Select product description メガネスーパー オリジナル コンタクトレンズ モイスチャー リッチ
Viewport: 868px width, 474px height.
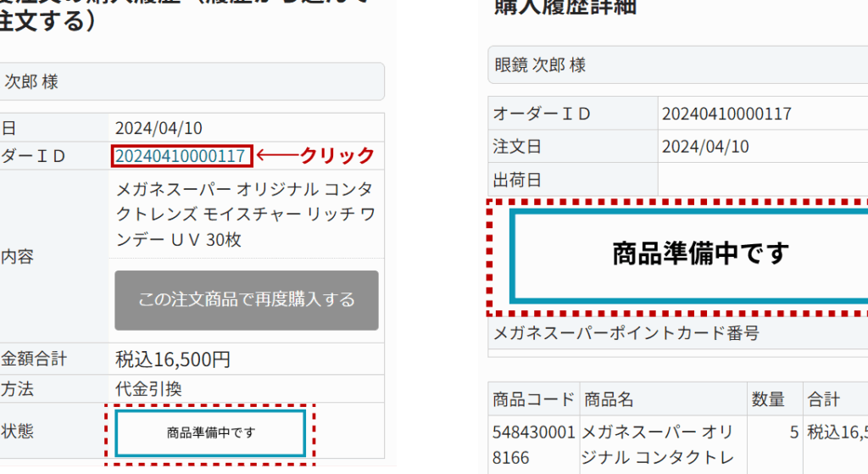pos(246,215)
